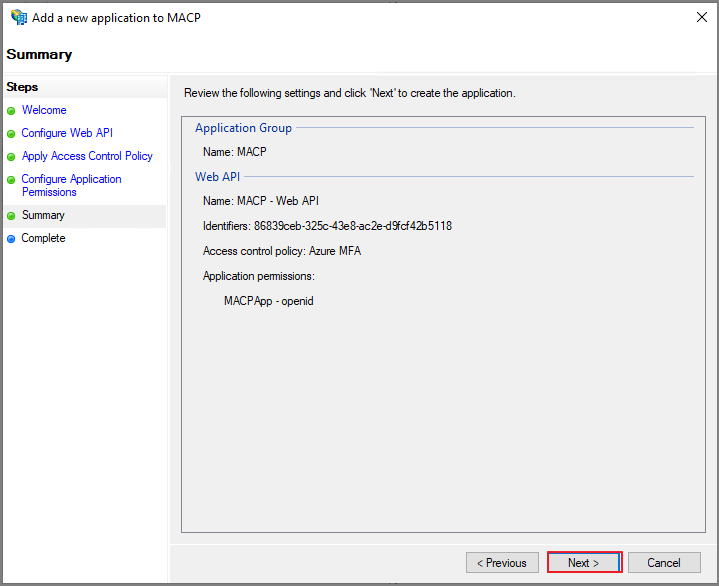Screen dimensions: 719x586
Task: Open the Configure Web API step
Action: [x=67, y=133]
